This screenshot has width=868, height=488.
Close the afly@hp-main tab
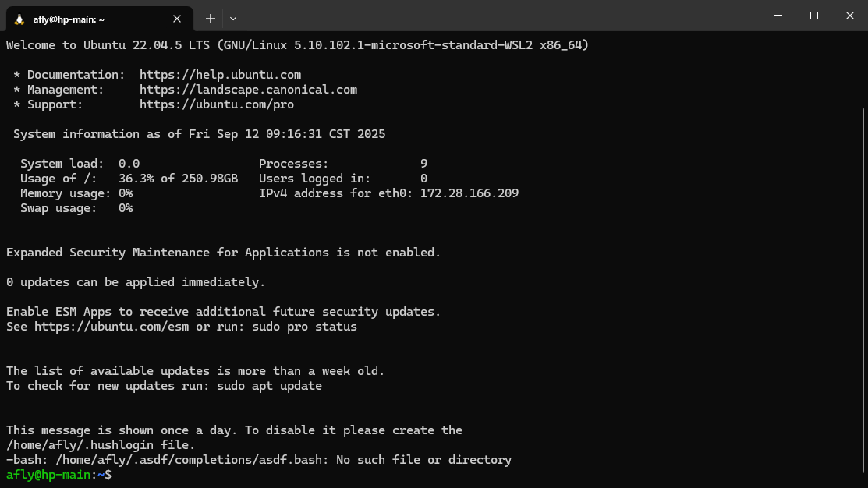click(x=176, y=19)
